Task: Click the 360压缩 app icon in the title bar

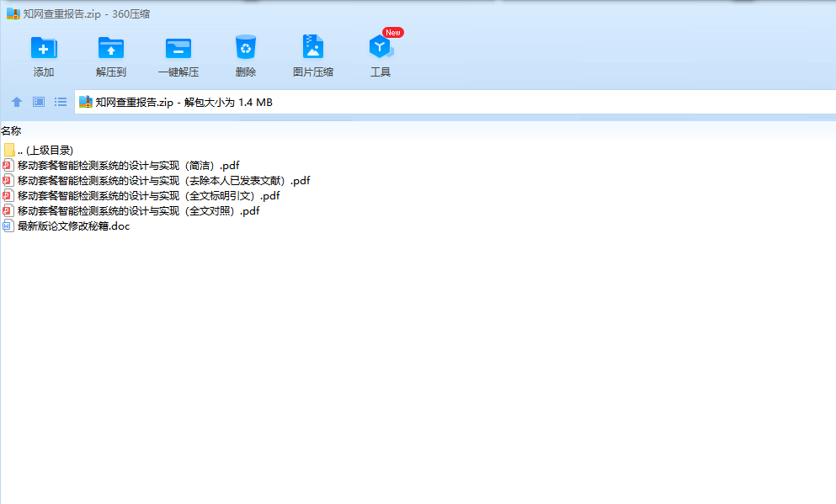Action: click(x=13, y=13)
